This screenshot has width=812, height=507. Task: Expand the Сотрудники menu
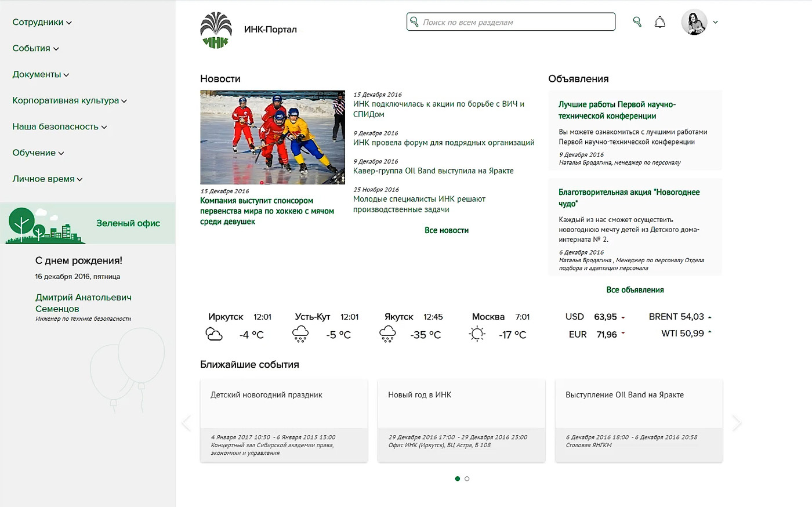pyautogui.click(x=42, y=22)
